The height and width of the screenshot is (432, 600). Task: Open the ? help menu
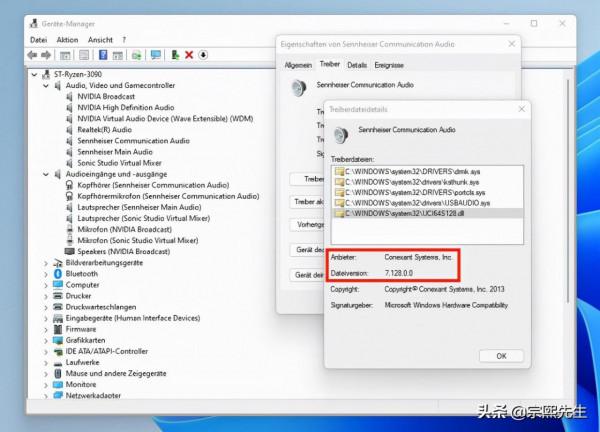124,40
